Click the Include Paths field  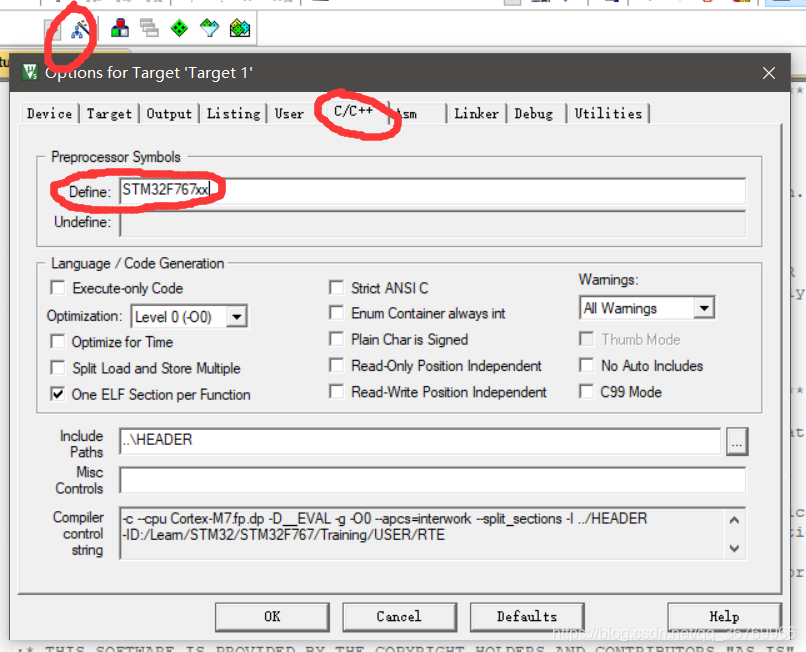coord(420,441)
